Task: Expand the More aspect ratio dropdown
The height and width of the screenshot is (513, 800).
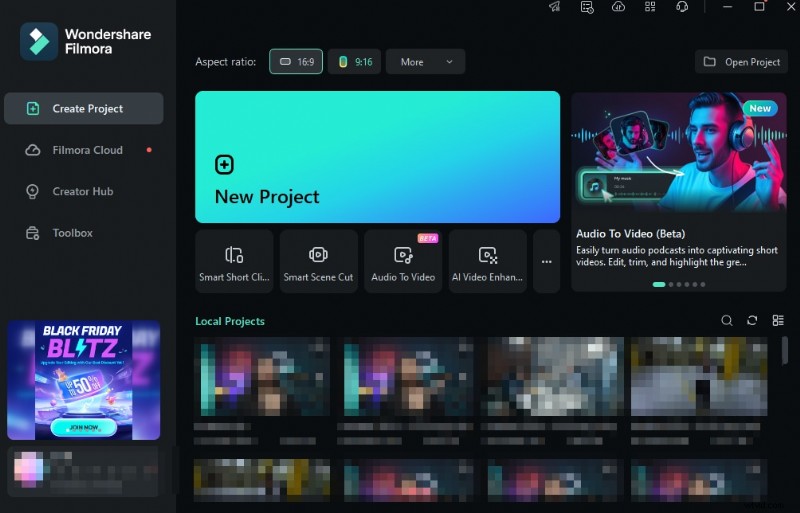Action: pos(425,62)
